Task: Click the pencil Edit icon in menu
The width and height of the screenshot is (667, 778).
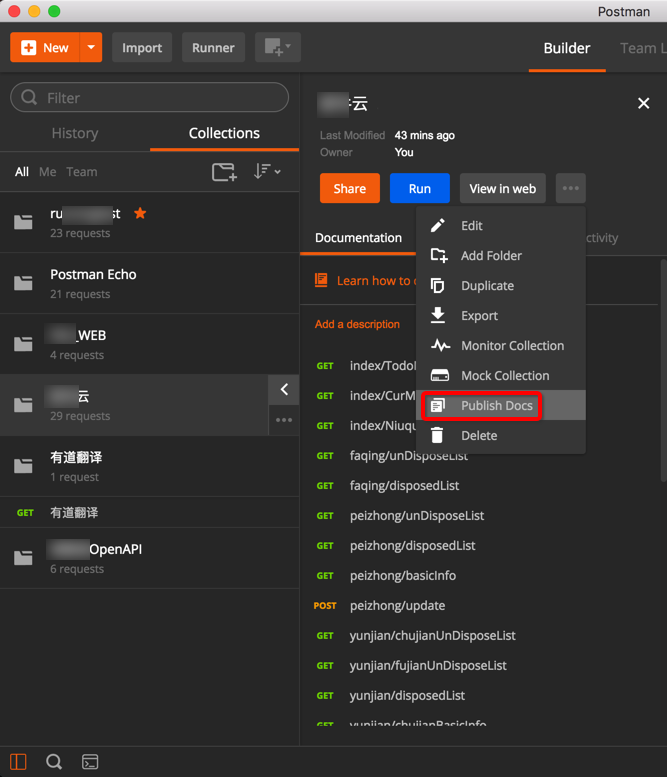Action: [x=438, y=226]
